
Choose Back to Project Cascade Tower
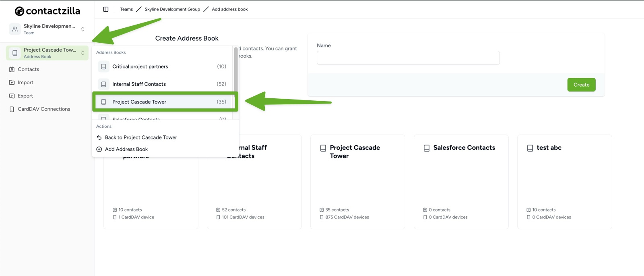[141, 137]
